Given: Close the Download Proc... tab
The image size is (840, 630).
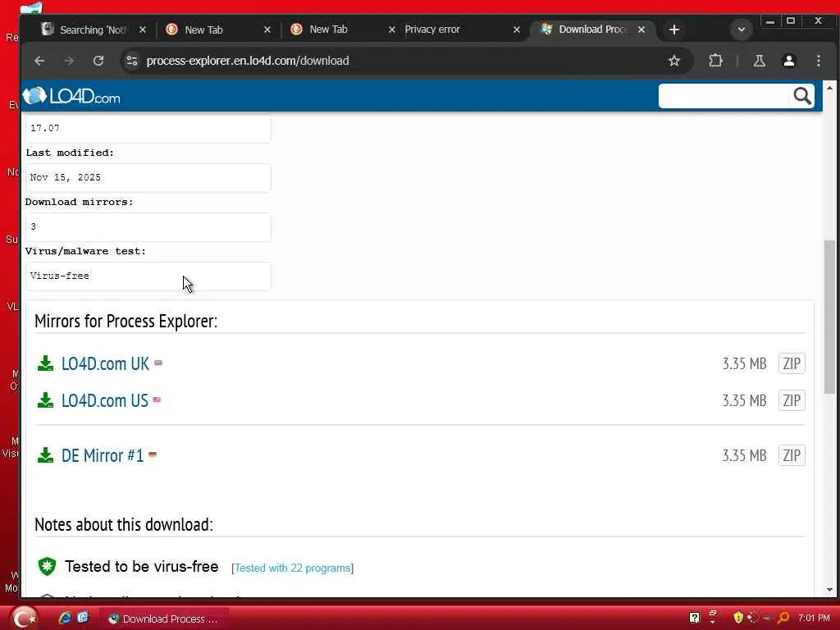Looking at the screenshot, I should coord(641,30).
